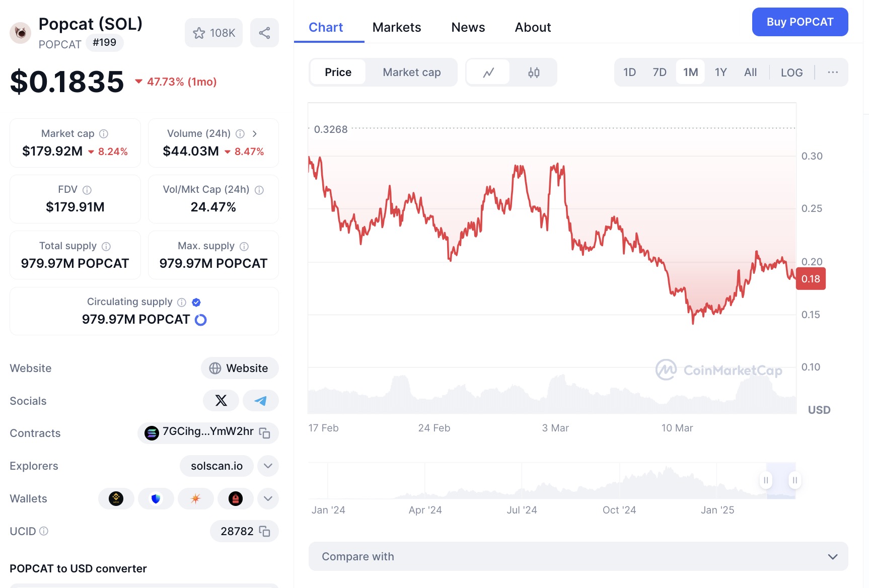The image size is (869, 588).
Task: Select the Market cap chart toggle
Action: tap(412, 72)
